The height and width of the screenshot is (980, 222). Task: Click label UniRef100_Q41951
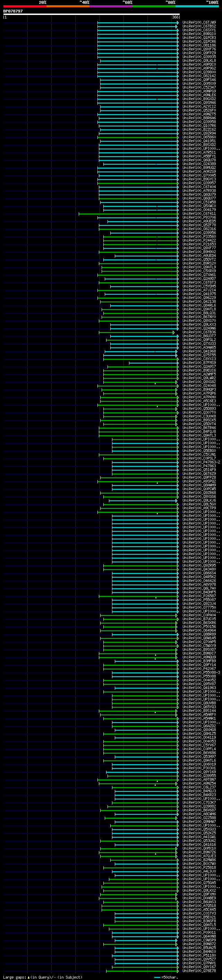(x=199, y=141)
